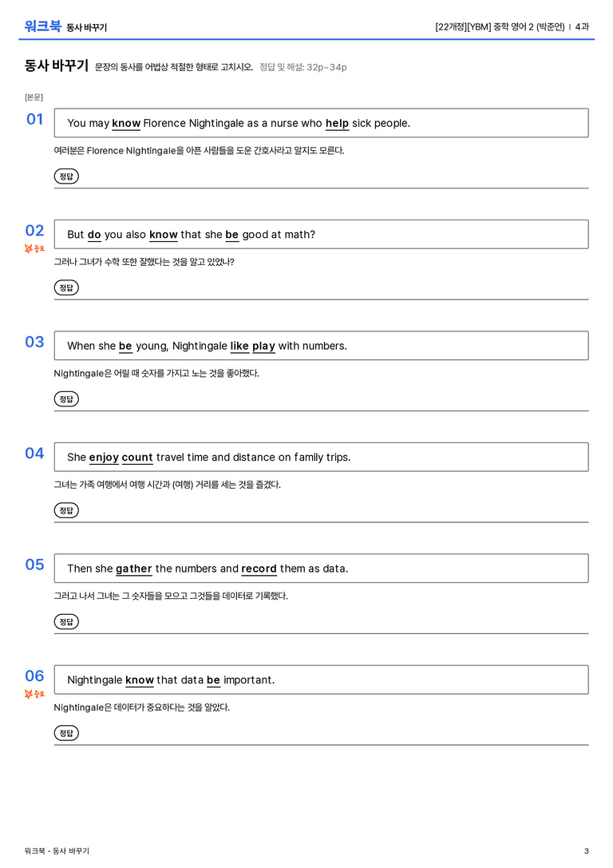Click the [본문] section label

(34, 97)
